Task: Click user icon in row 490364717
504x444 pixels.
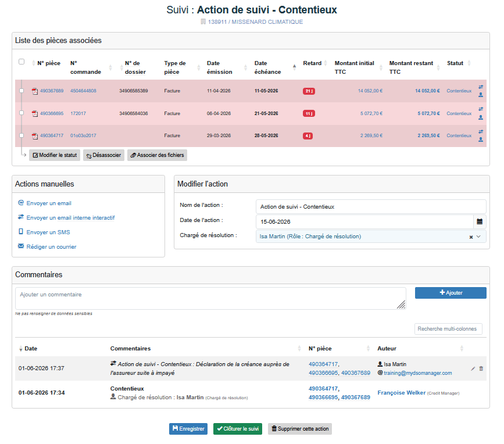Action: (x=481, y=139)
